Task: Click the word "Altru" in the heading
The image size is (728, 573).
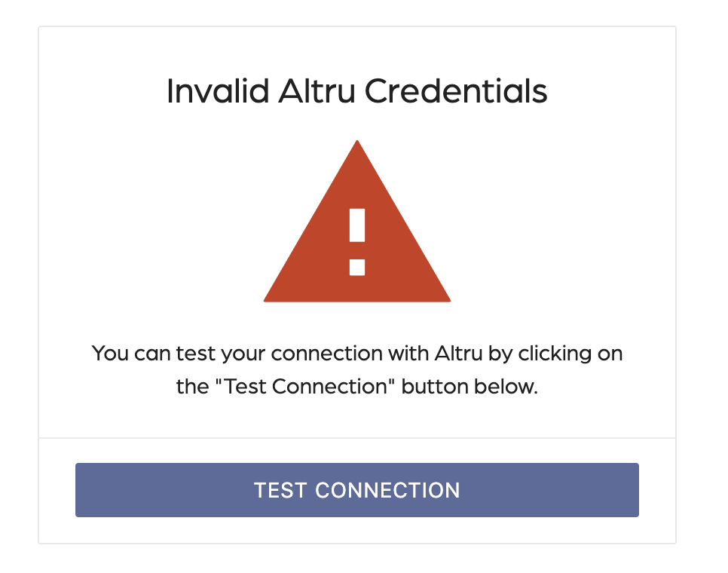Action: coord(317,91)
